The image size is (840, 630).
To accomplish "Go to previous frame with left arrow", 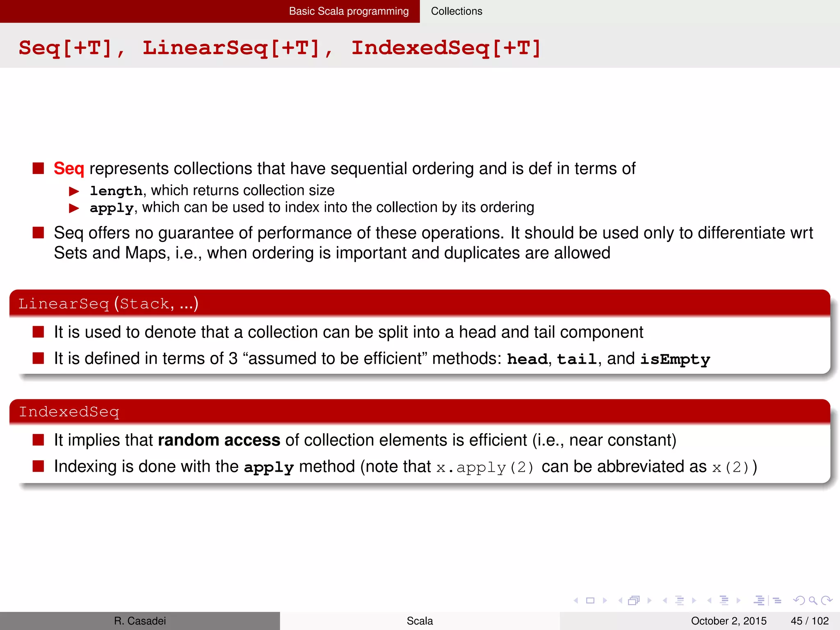I will [x=620, y=600].
